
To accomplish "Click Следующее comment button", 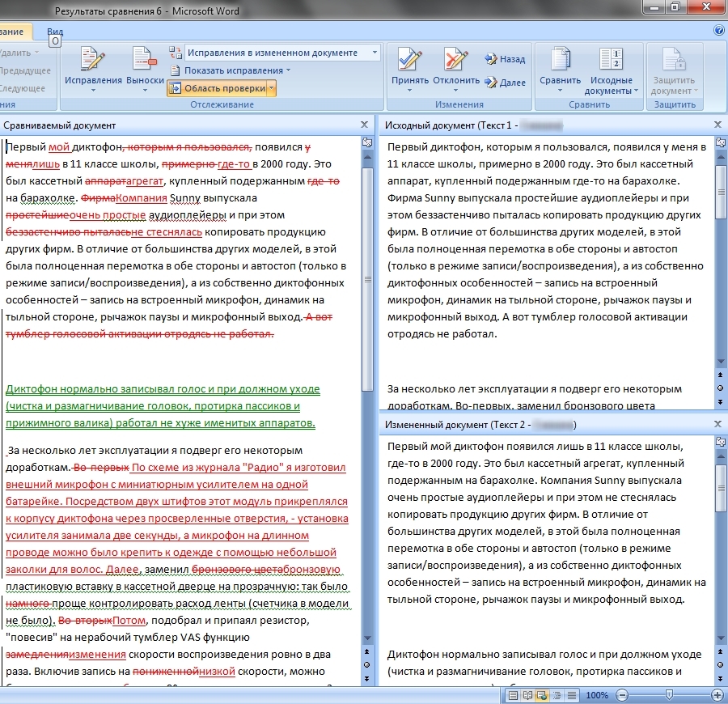I will (23, 88).
